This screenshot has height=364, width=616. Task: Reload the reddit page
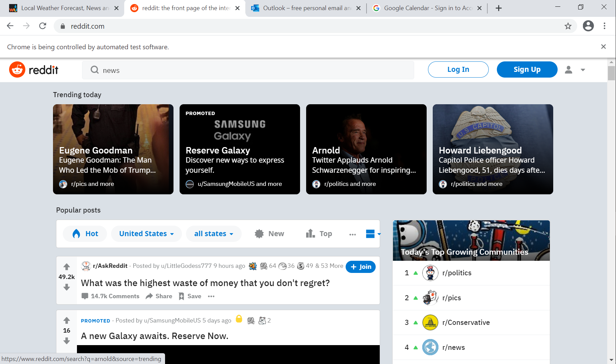43,26
